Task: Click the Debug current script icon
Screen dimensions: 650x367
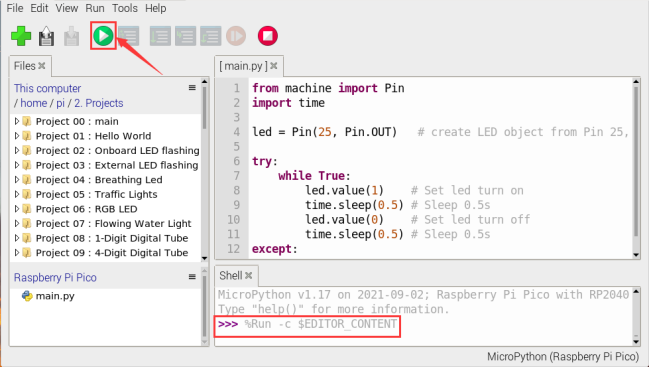Action: (x=129, y=36)
